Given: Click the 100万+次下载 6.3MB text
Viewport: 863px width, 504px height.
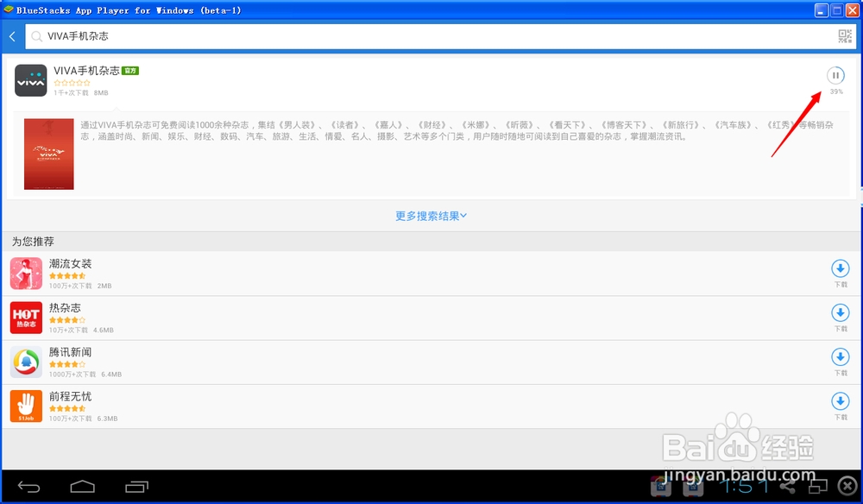Looking at the screenshot, I should click(83, 419).
